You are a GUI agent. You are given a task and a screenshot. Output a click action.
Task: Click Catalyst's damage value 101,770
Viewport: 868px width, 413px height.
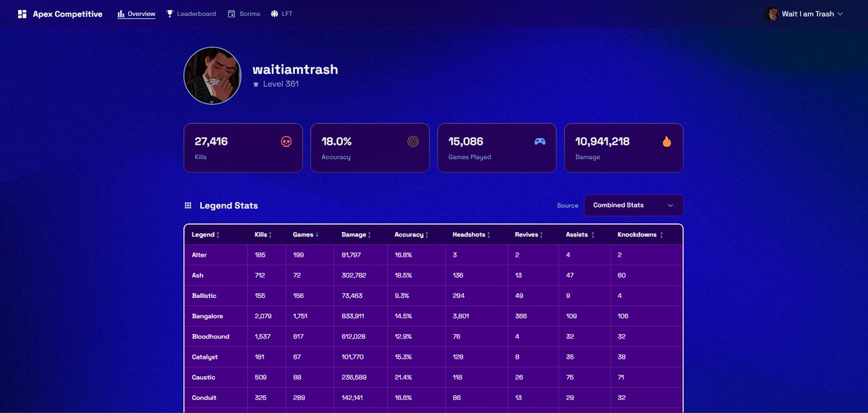[353, 357]
